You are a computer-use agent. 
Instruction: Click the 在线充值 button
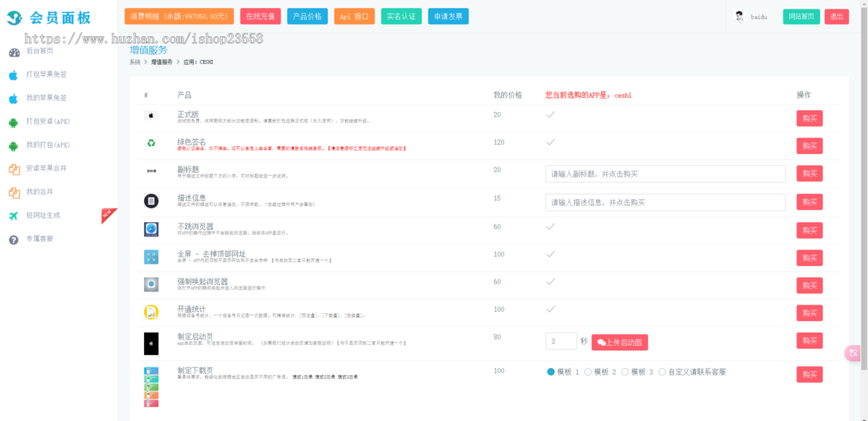click(260, 17)
